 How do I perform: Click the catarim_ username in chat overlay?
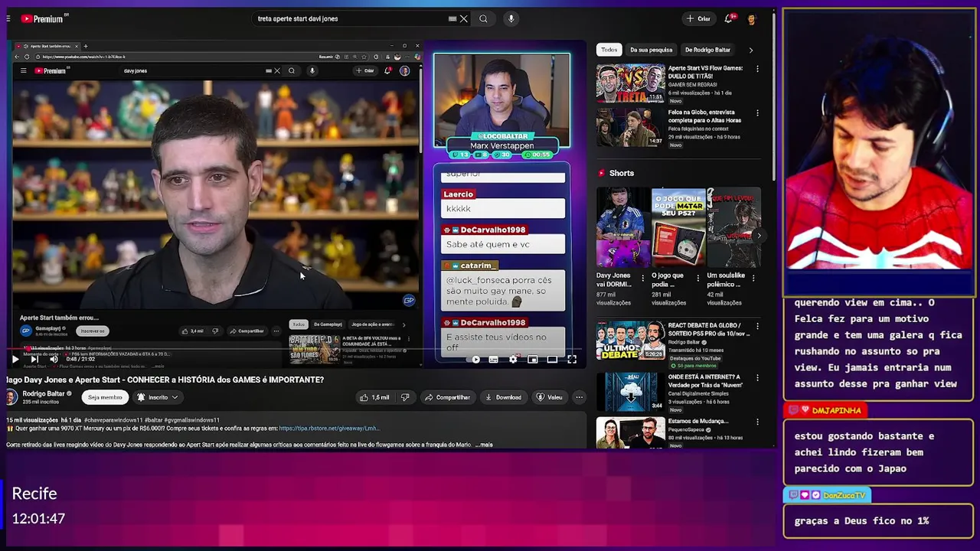pyautogui.click(x=479, y=266)
